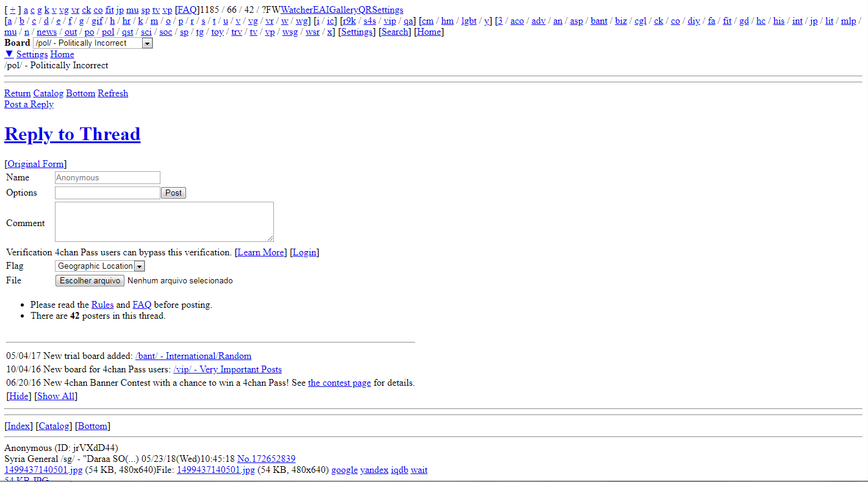Open the FAQ link

pos(142,305)
